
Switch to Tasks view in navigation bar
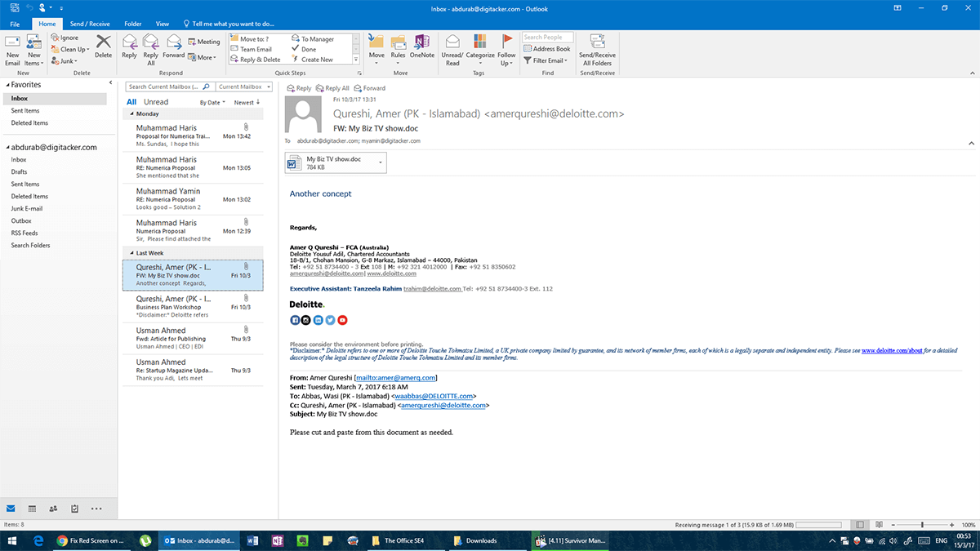[74, 508]
